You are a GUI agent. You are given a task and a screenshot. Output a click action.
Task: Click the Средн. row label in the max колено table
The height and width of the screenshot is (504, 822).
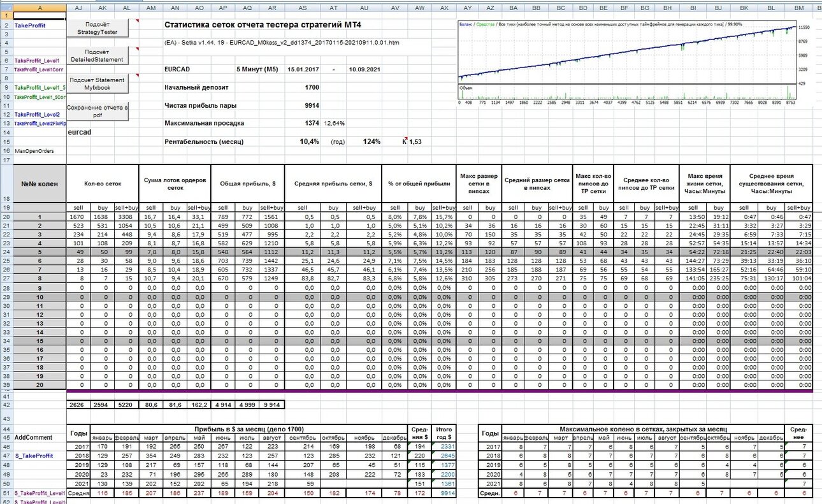pyautogui.click(x=491, y=493)
